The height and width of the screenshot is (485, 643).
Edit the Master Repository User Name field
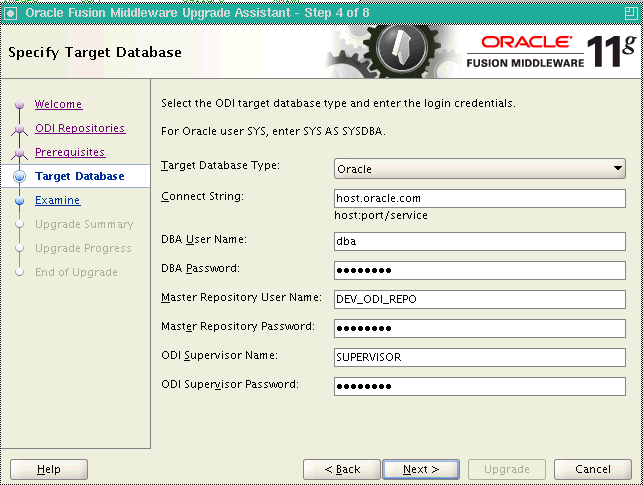(480, 299)
